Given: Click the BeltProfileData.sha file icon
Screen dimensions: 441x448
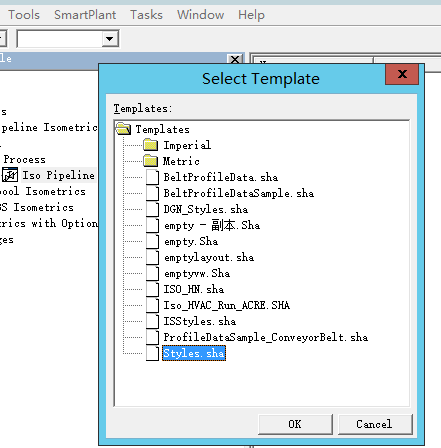Looking at the screenshot, I should (152, 177).
